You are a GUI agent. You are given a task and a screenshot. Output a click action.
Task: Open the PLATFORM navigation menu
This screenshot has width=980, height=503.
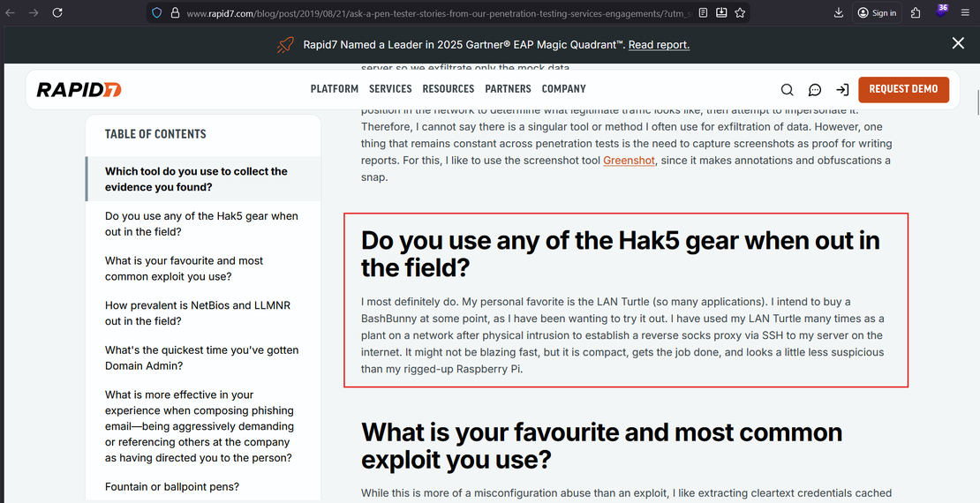click(335, 89)
